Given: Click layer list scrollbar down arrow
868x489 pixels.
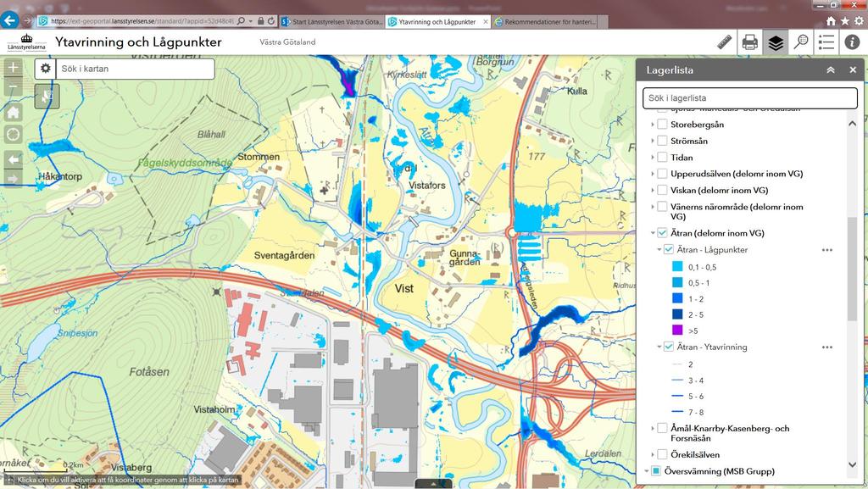Looking at the screenshot, I should coord(852,464).
